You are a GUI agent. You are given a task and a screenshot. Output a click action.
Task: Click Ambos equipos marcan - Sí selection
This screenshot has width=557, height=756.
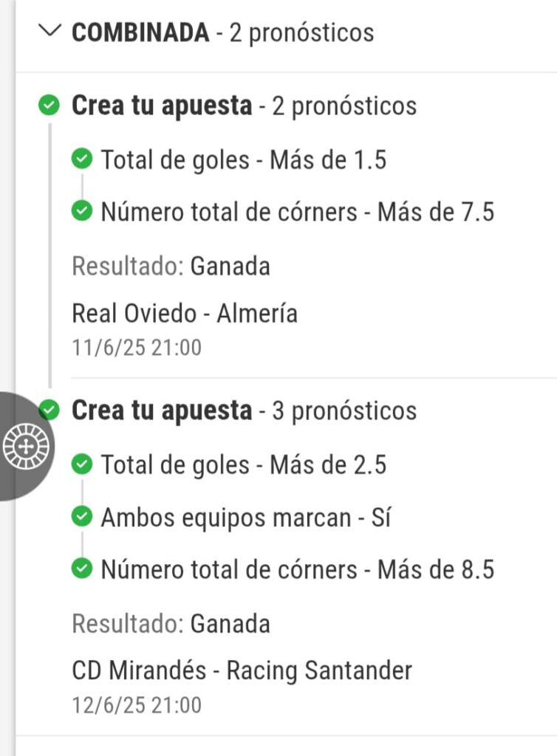pyautogui.click(x=246, y=518)
